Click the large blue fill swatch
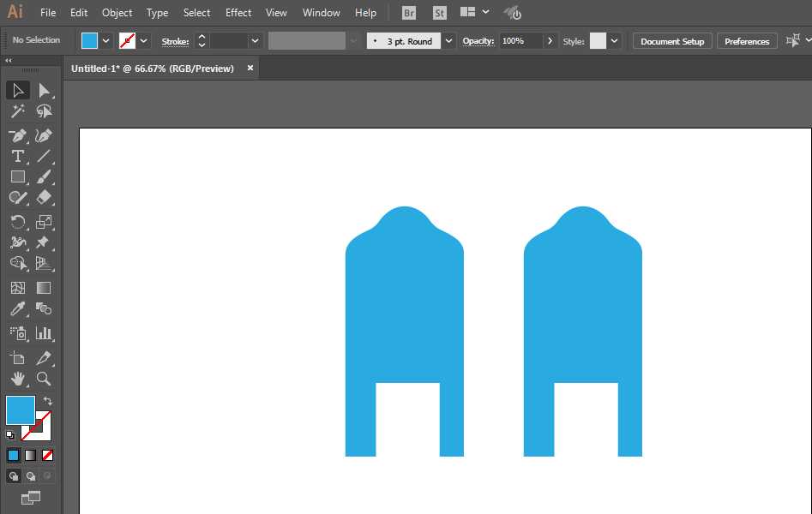This screenshot has width=812, height=514. point(21,409)
